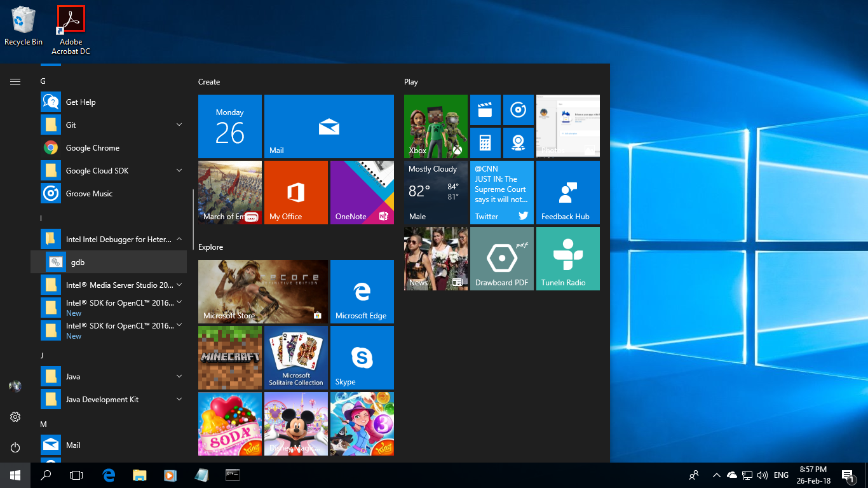Open the OneNote tile
Image resolution: width=868 pixels, height=488 pixels.
(362, 193)
